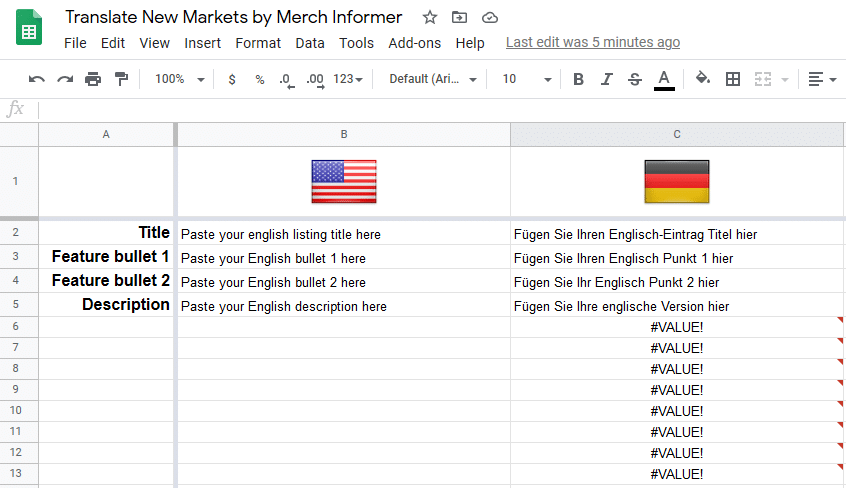Click the Redo arrow icon
Image resolution: width=846 pixels, height=488 pixels.
pyautogui.click(x=65, y=79)
